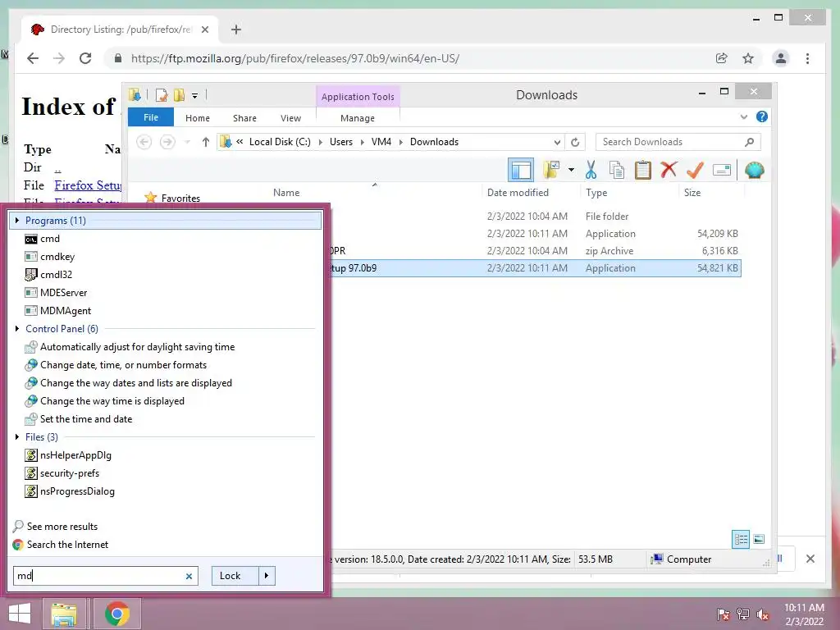Refresh the Downloads folder address bar
This screenshot has width=840, height=630.
point(575,142)
